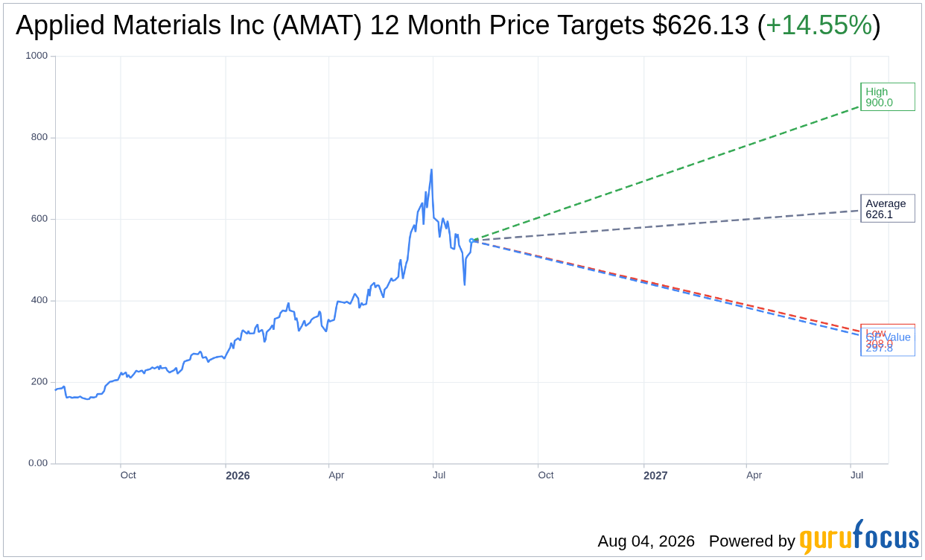
Task: Click the GuruFocus logo
Action: [x=859, y=537]
